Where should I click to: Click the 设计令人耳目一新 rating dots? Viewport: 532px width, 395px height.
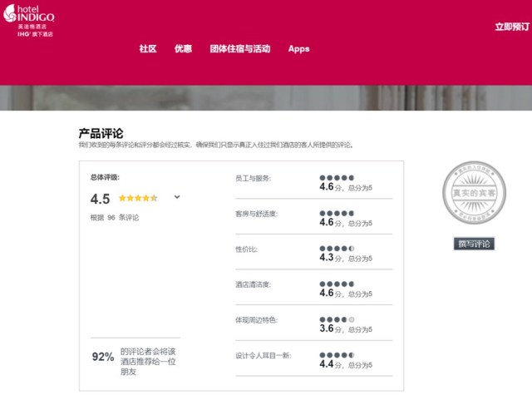pos(336,355)
